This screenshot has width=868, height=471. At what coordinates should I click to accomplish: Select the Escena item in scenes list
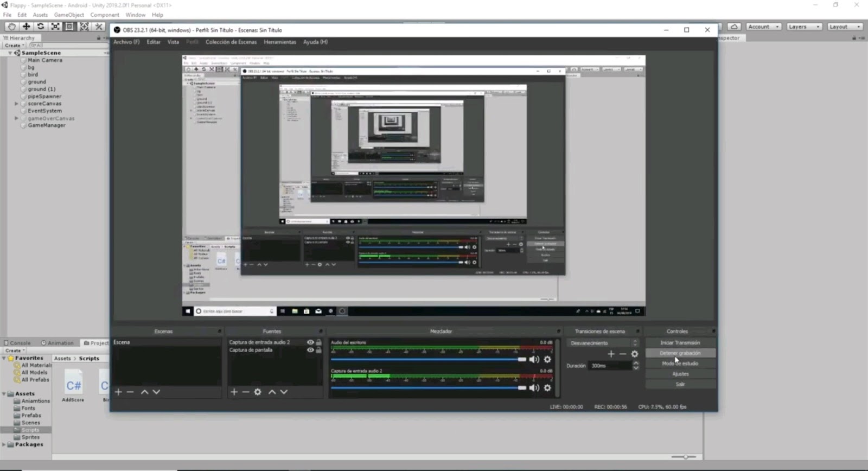[166, 342]
